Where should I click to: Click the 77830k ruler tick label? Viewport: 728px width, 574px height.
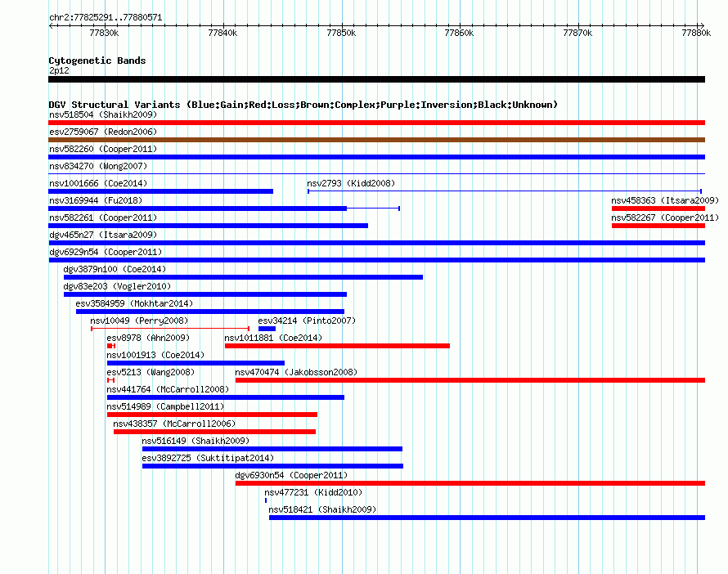[104, 33]
